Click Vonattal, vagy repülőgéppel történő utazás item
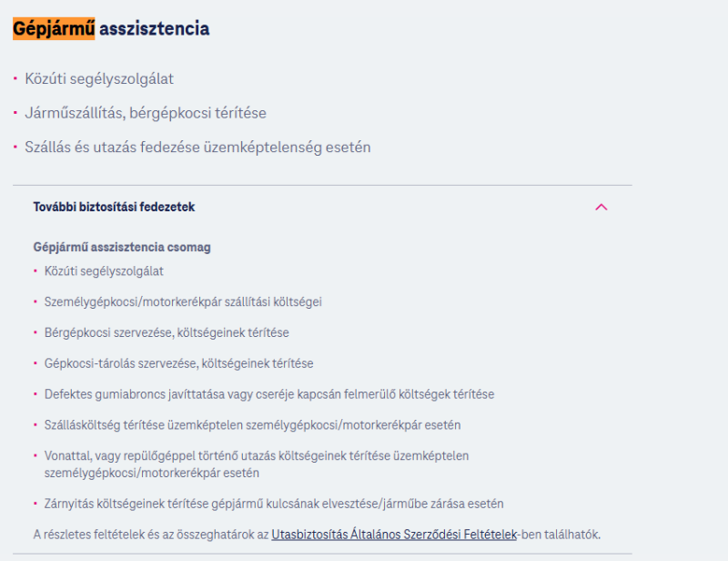 (257, 464)
